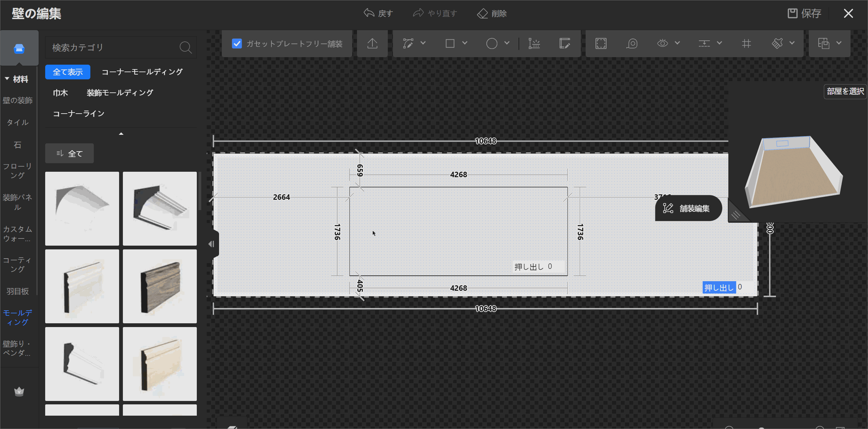Viewport: 868px width, 429px height.
Task: Open 石 in the sidebar
Action: pos(18,145)
